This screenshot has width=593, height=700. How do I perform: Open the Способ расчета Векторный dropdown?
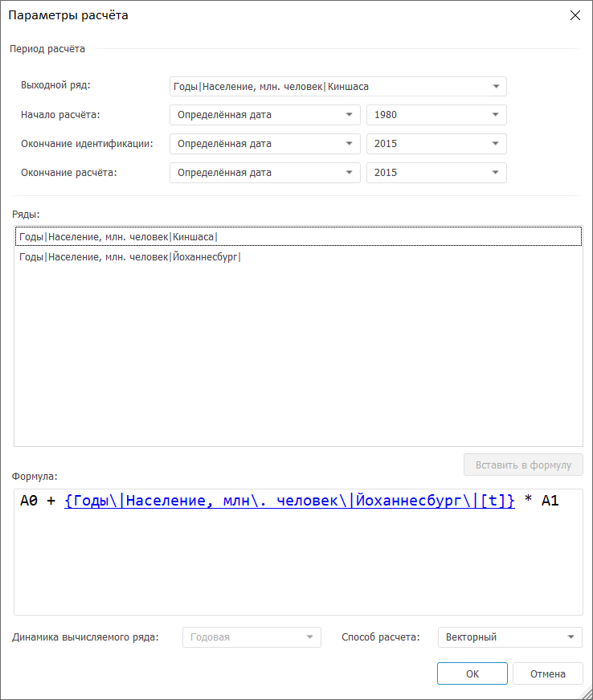coord(510,637)
